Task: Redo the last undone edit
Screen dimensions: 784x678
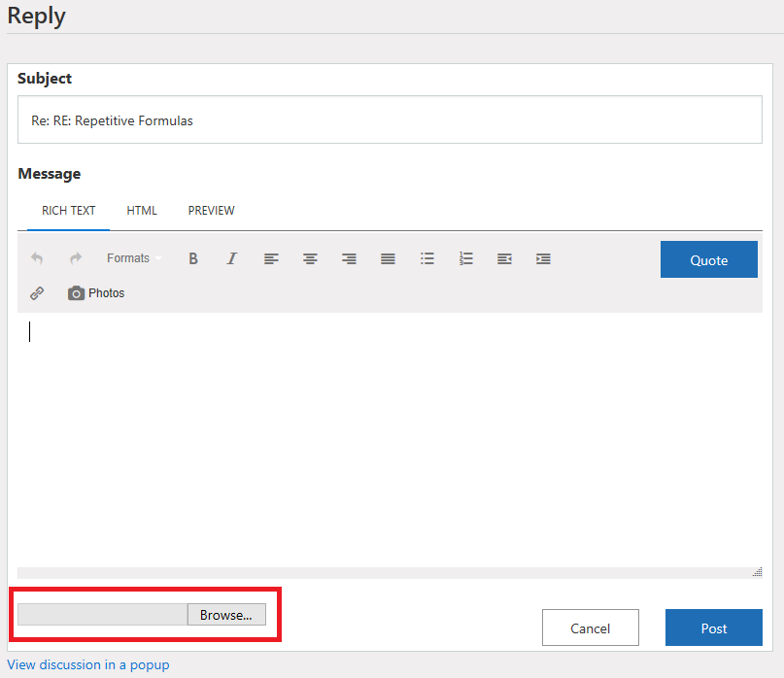Action: pos(76,258)
